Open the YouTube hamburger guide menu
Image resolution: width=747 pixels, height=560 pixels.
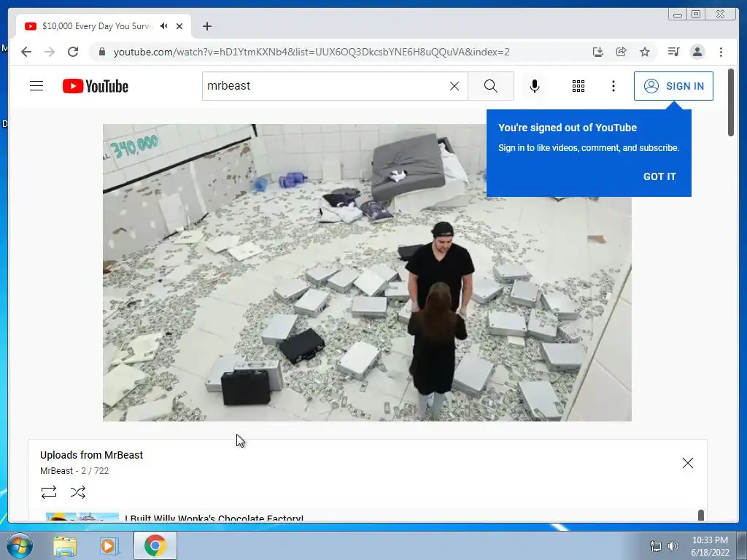click(x=36, y=86)
